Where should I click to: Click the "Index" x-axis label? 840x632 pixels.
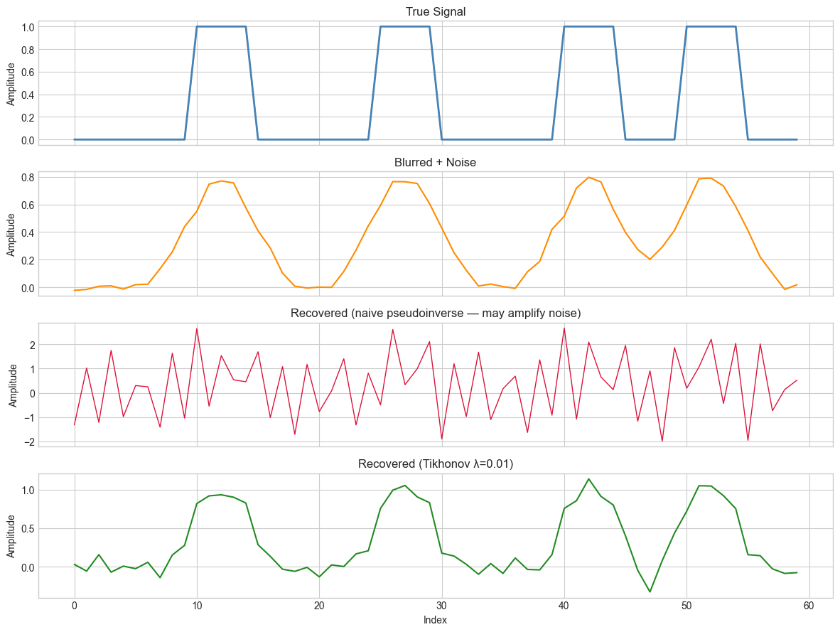pos(435,620)
